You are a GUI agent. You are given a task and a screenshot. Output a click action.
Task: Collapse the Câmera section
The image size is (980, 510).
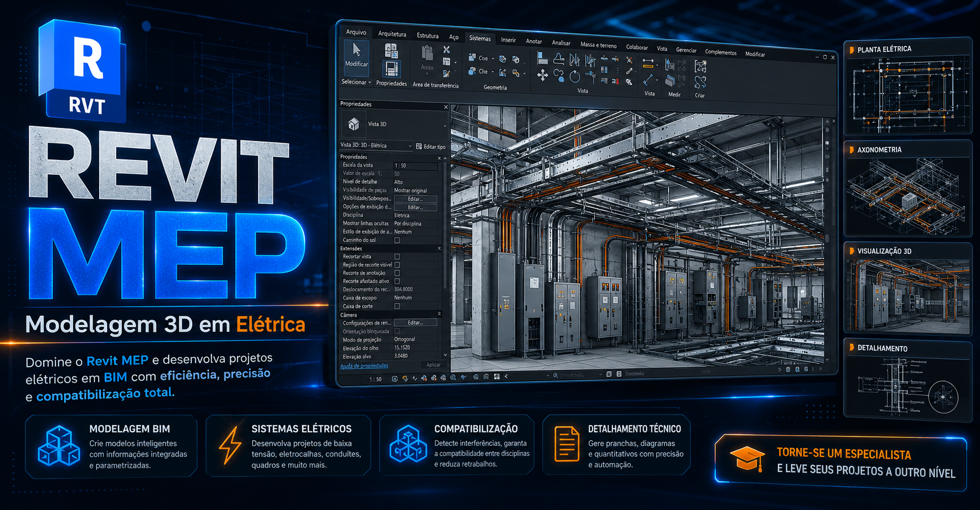pos(439,314)
